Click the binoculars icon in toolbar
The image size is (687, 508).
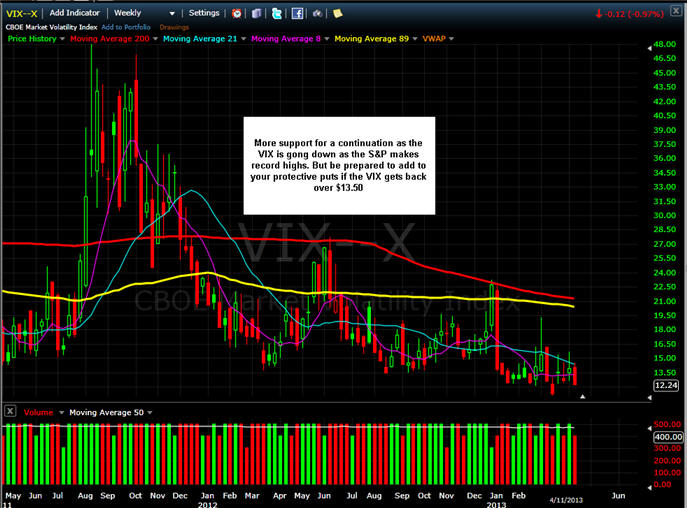click(x=319, y=13)
